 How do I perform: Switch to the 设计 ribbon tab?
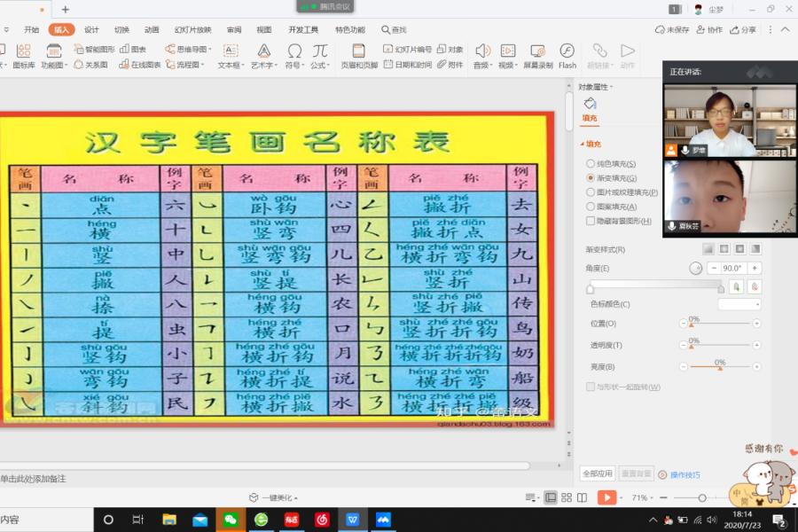point(90,29)
